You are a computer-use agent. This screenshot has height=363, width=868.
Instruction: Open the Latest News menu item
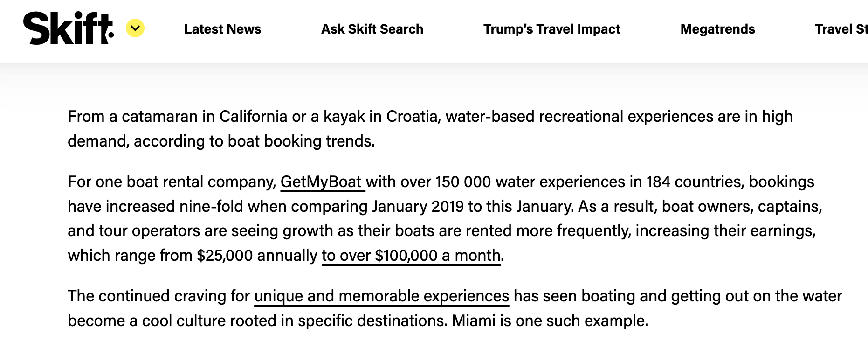point(222,29)
